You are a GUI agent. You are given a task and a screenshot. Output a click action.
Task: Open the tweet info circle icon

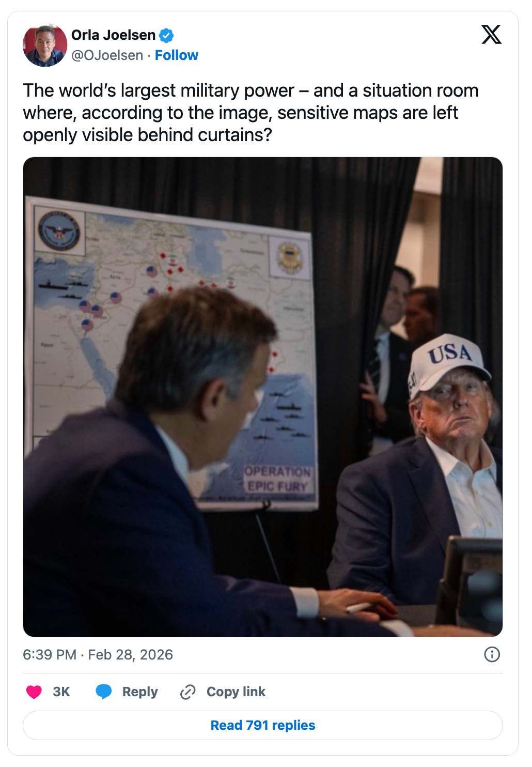pos(492,654)
